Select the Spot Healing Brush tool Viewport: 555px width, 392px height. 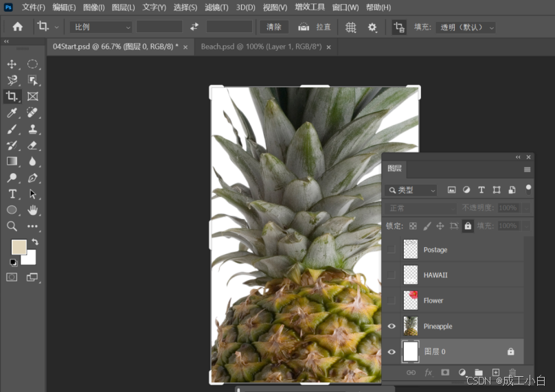click(x=32, y=113)
